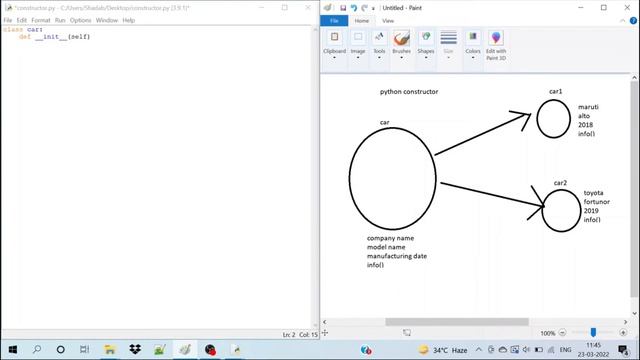Click the Redo arrow in Paint's title bar
Screen dimensions: 640x360
(x=364, y=8)
